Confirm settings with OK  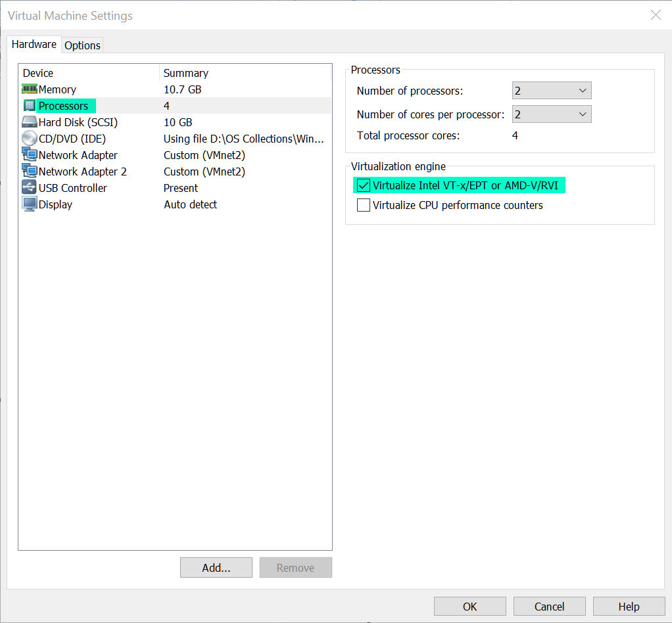tap(469, 607)
